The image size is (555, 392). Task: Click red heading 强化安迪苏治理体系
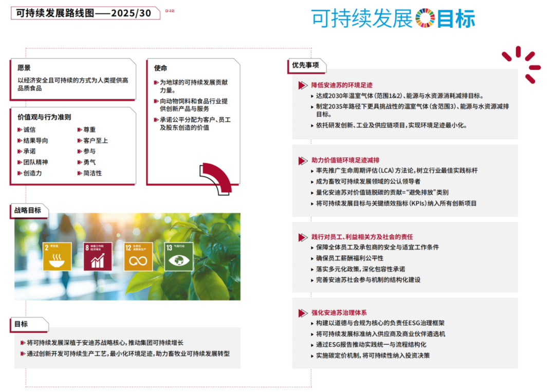[x=339, y=312]
